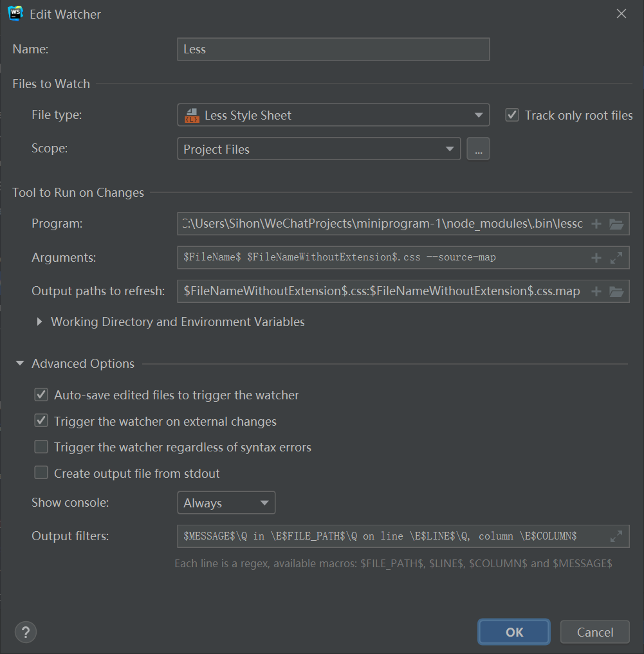Collapse the Advanced Options section
644x654 pixels.
tap(19, 363)
